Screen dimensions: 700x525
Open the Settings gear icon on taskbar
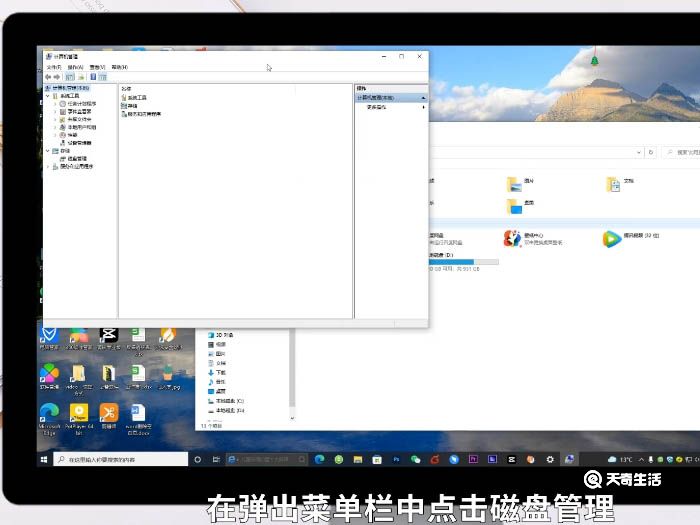[548, 459]
